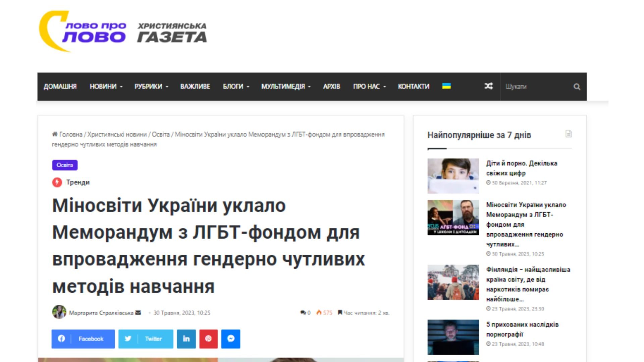Share on Facebook button
644x362 pixels.
coord(83,339)
